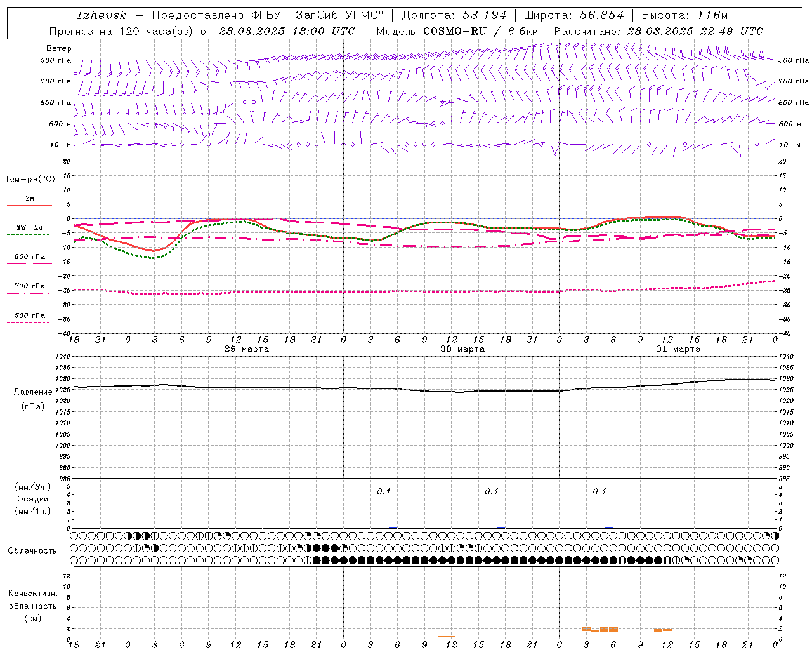Click the Давление pressure panel label
The width and height of the screenshot is (812, 650).
33,392
